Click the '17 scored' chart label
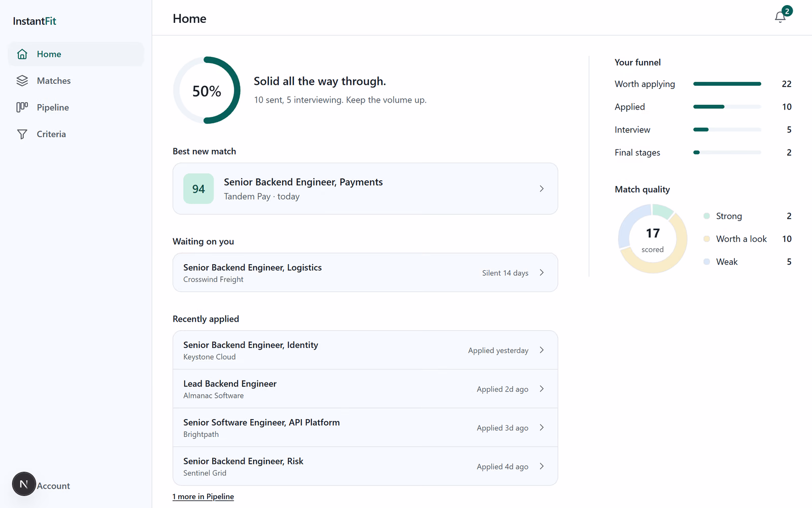Image resolution: width=812 pixels, height=508 pixels. coord(653,240)
